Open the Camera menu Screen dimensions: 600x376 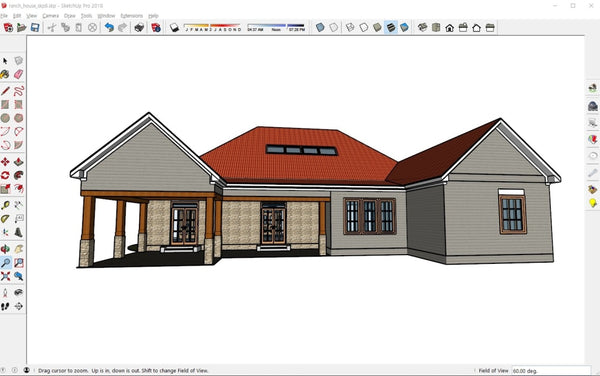[51, 16]
